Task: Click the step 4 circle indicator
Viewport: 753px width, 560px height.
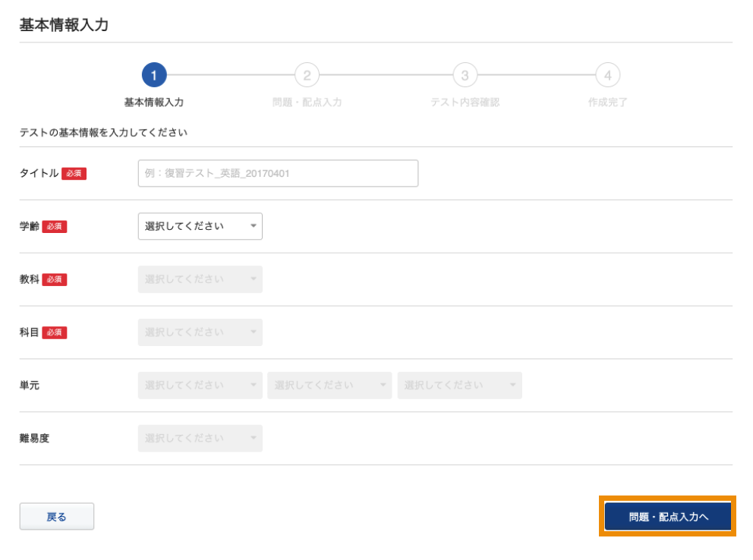Action: point(607,75)
